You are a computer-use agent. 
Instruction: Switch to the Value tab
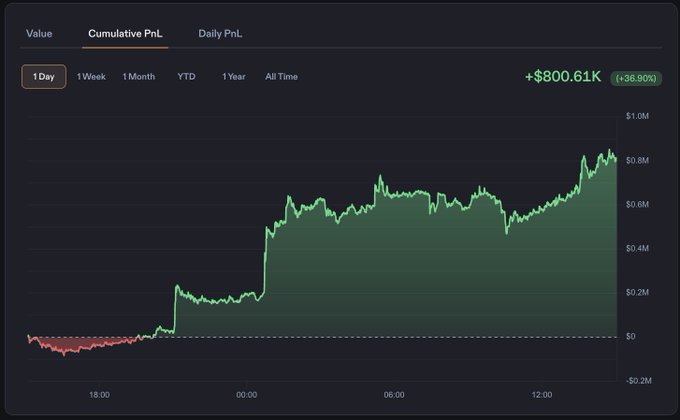pyautogui.click(x=39, y=33)
